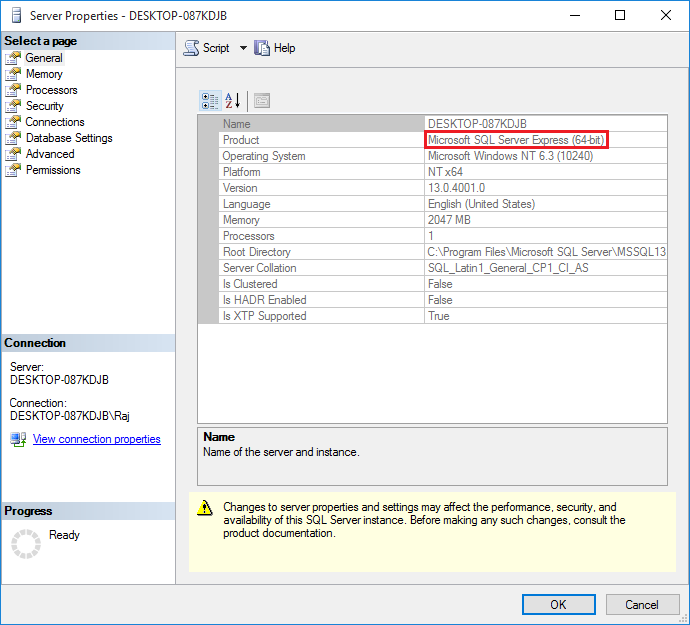Open View connection properties link
The image size is (690, 625).
coord(96,439)
